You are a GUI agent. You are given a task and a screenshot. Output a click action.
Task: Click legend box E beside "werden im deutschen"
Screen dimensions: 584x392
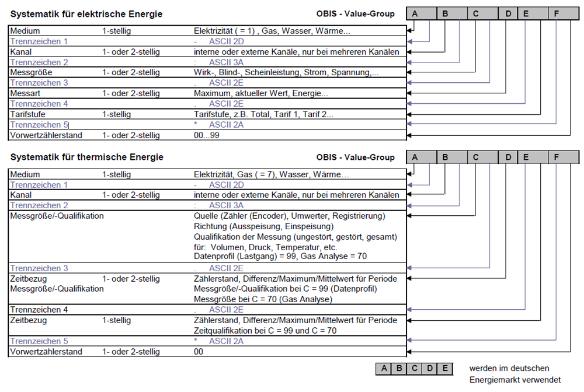point(445,369)
